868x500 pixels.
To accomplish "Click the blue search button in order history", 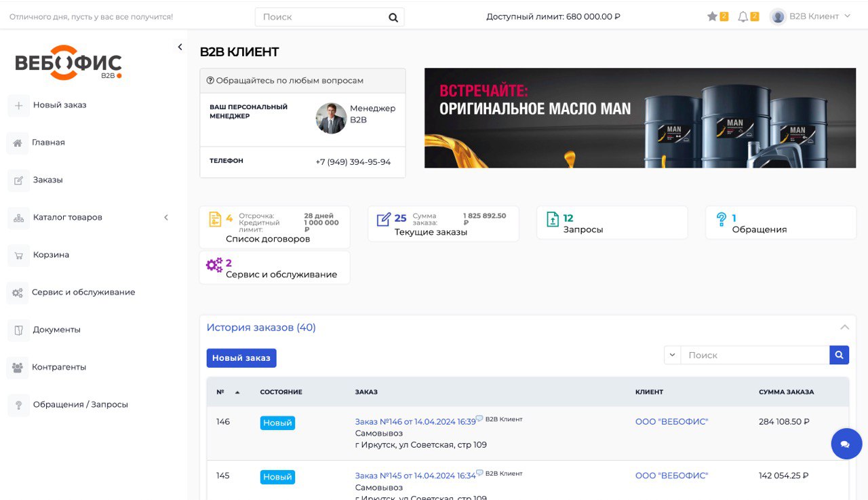I will (x=839, y=355).
